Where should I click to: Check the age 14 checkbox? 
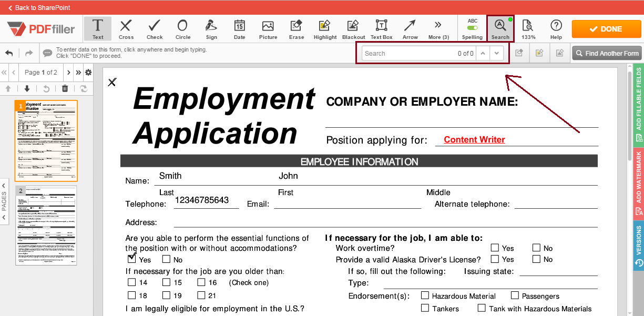(132, 282)
